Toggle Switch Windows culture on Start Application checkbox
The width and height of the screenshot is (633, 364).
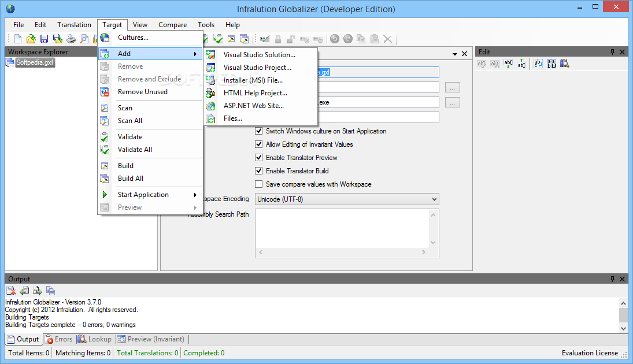pos(259,131)
